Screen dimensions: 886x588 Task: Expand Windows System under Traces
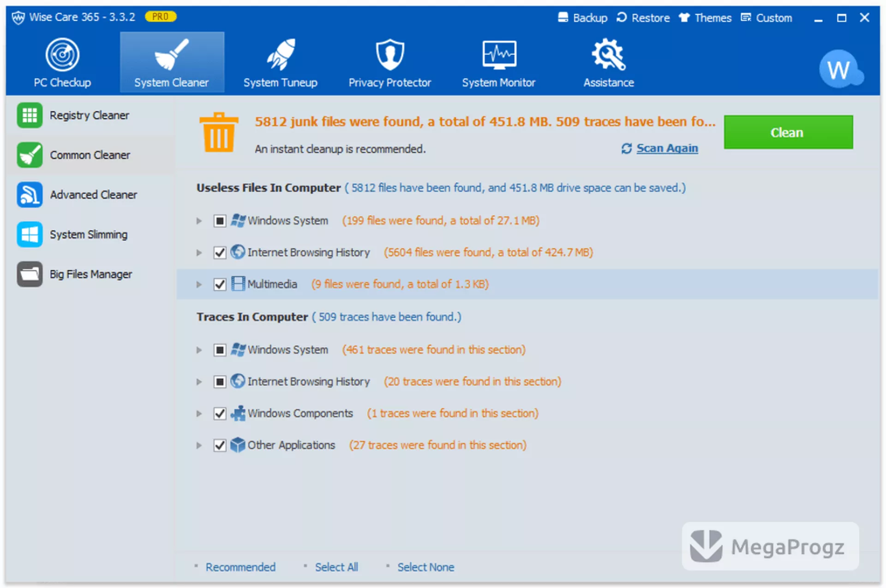pyautogui.click(x=199, y=350)
